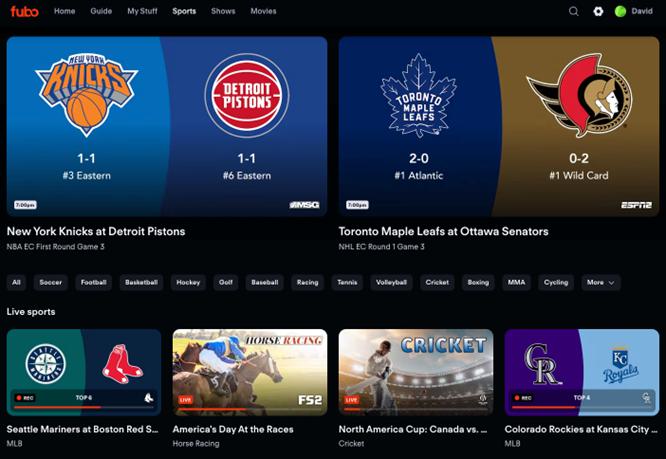Open the search magnifier icon

pyautogui.click(x=573, y=11)
